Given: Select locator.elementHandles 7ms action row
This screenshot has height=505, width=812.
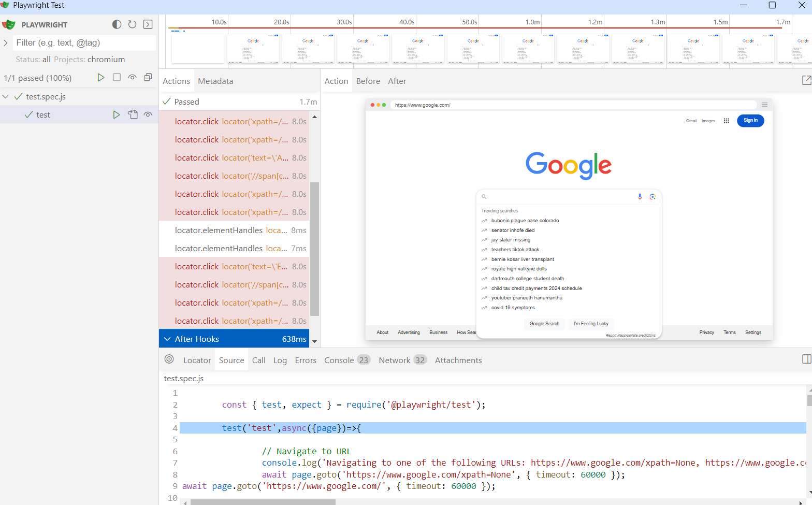Looking at the screenshot, I should (234, 248).
